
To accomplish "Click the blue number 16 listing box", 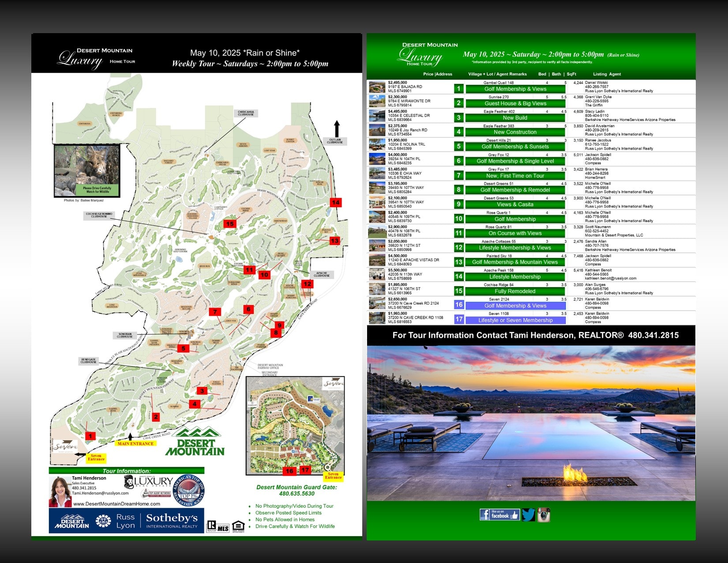I will tap(458, 305).
